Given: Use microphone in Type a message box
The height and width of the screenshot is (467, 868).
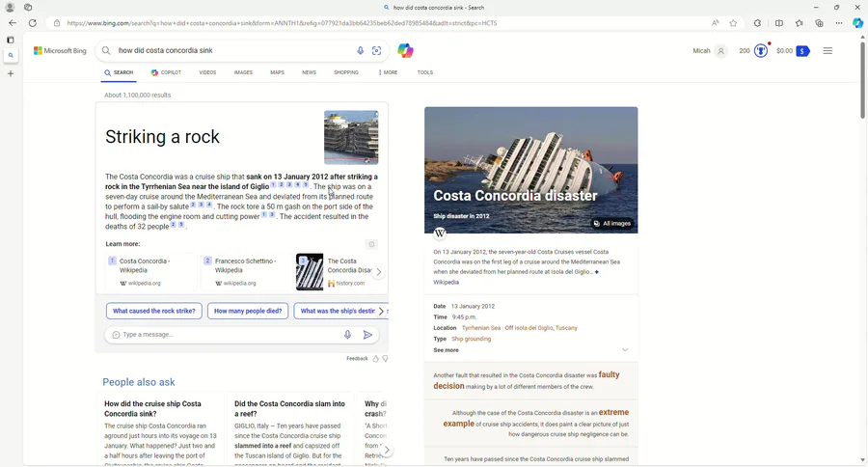Looking at the screenshot, I should click(347, 335).
